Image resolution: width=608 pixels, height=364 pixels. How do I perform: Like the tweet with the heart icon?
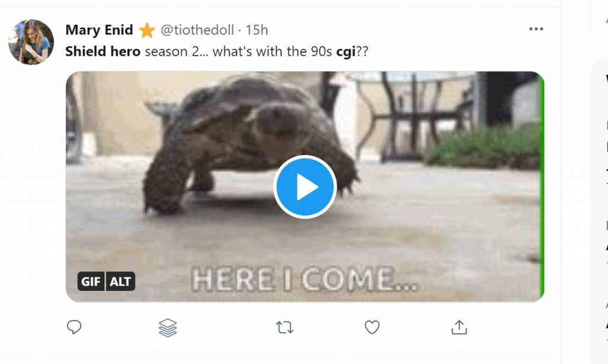coord(372,327)
